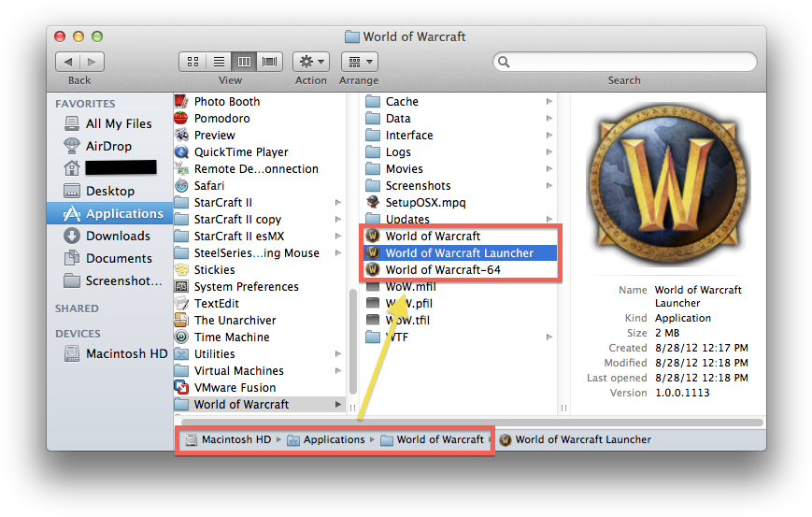Select Time Machine icon

[x=181, y=337]
